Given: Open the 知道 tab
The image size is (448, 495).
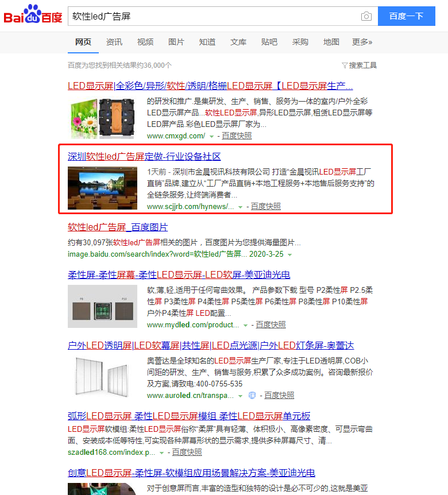Looking at the screenshot, I should click(207, 42).
